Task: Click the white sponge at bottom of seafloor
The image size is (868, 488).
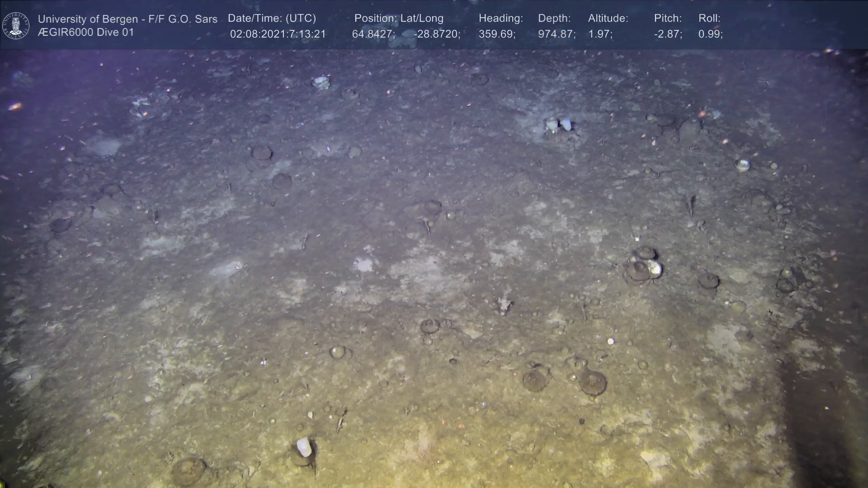Action: [x=304, y=447]
